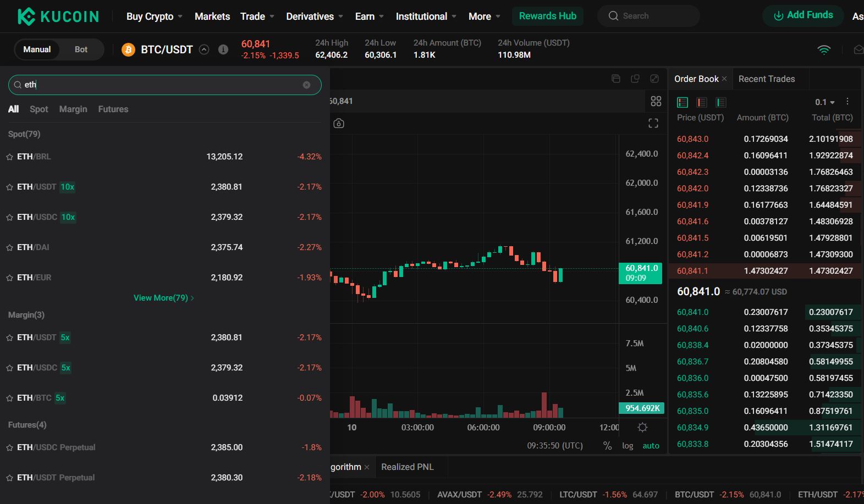
Task: Star the ETH/USDC Perpetual contract
Action: 9,448
